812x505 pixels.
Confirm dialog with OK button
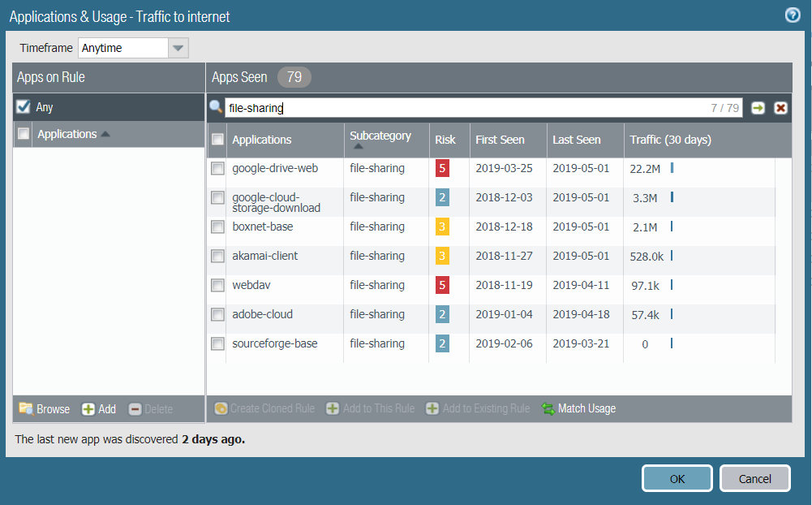pyautogui.click(x=677, y=478)
